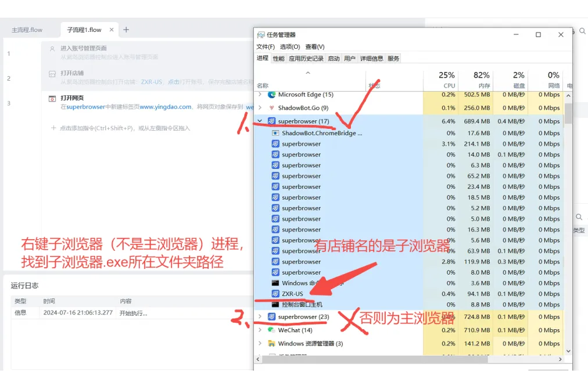Click the vertical scrollbar down arrow in Task Manager
588x371 pixels.
pyautogui.click(x=568, y=351)
